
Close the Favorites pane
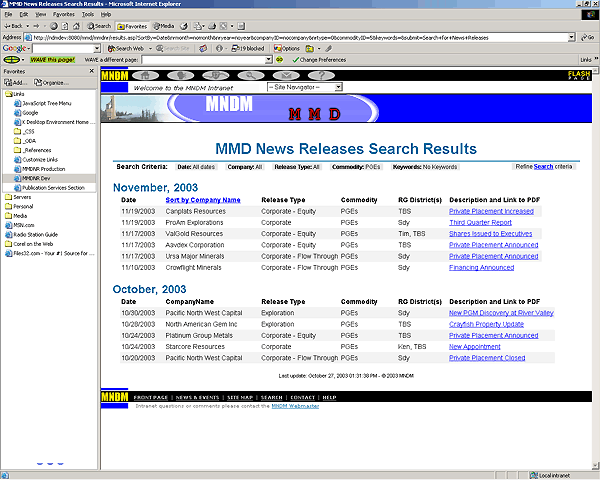tap(91, 71)
